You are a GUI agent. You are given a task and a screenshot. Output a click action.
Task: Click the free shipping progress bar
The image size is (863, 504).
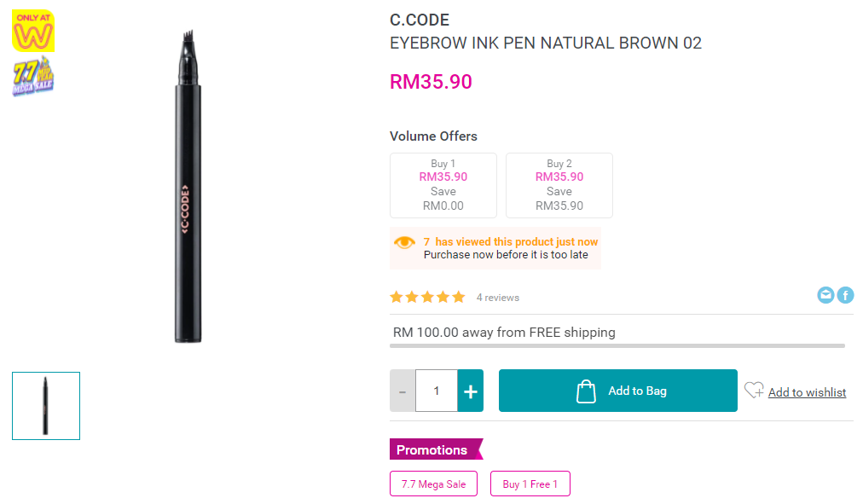click(617, 345)
